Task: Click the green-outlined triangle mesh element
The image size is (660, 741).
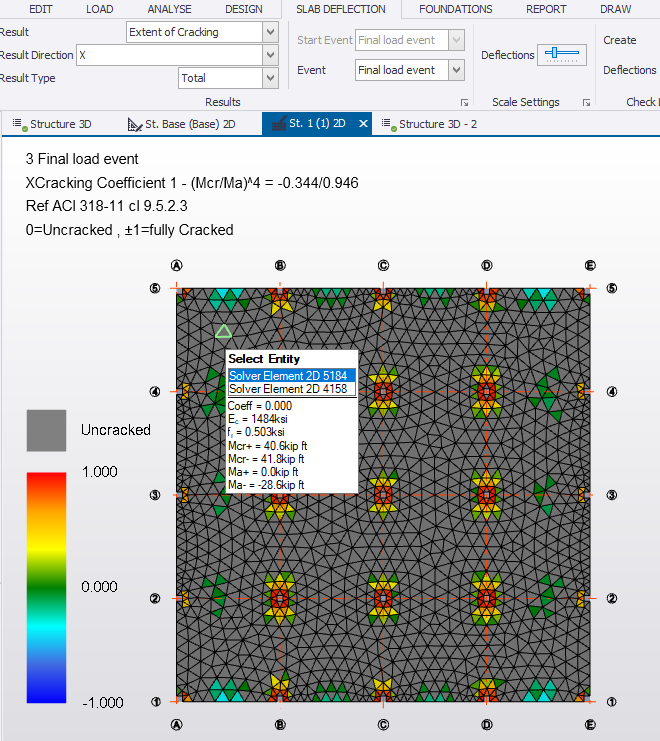Action: point(224,332)
